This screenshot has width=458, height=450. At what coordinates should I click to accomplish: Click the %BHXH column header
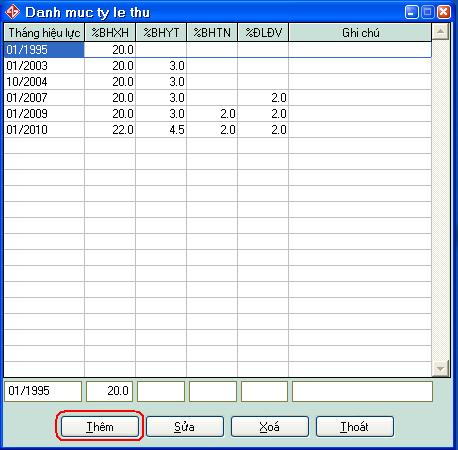tap(110, 33)
